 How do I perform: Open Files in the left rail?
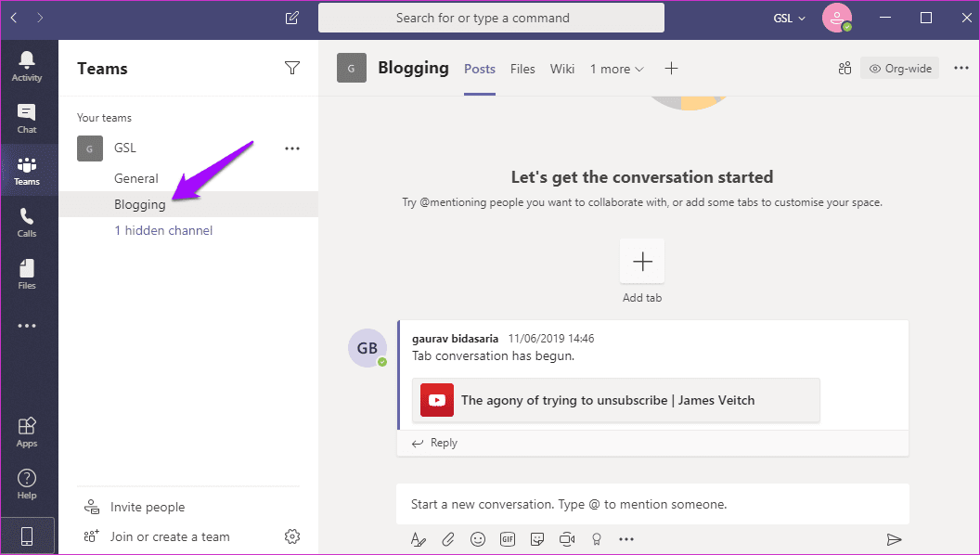coord(27,274)
